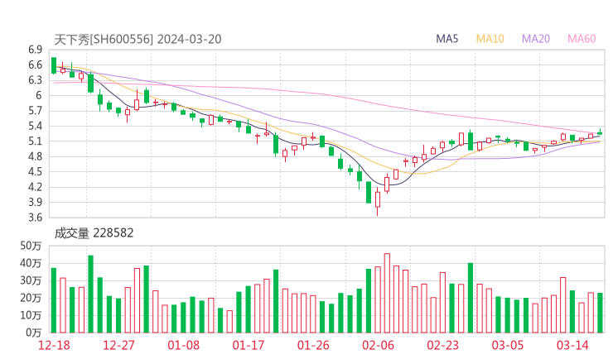Screen dimensions: 613x364
Task: Click the 12-18 date on the x-axis
Action: pos(56,345)
